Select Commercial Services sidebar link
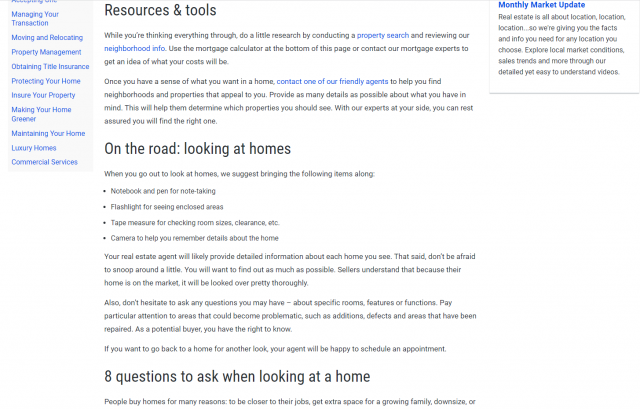640x409 pixels. click(44, 162)
